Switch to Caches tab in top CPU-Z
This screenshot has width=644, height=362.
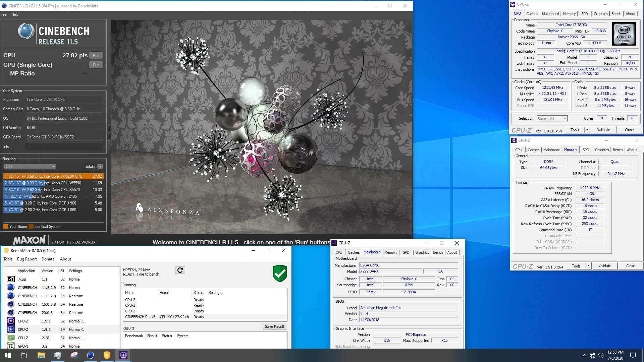click(x=532, y=14)
